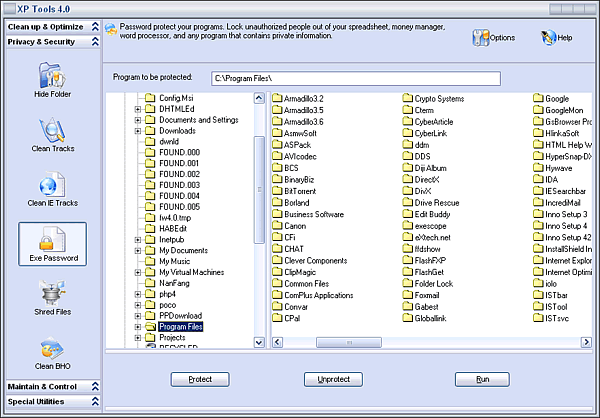Expand the Special Utilities section
The width and height of the screenshot is (600, 418).
95,401
